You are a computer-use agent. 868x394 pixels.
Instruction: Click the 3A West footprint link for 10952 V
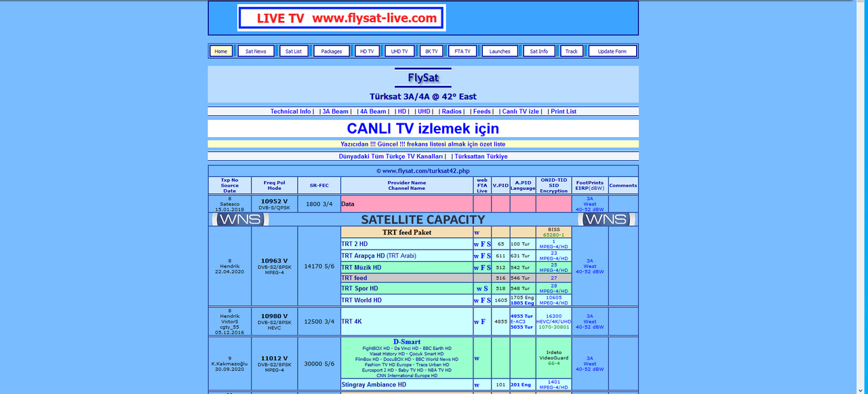point(590,203)
